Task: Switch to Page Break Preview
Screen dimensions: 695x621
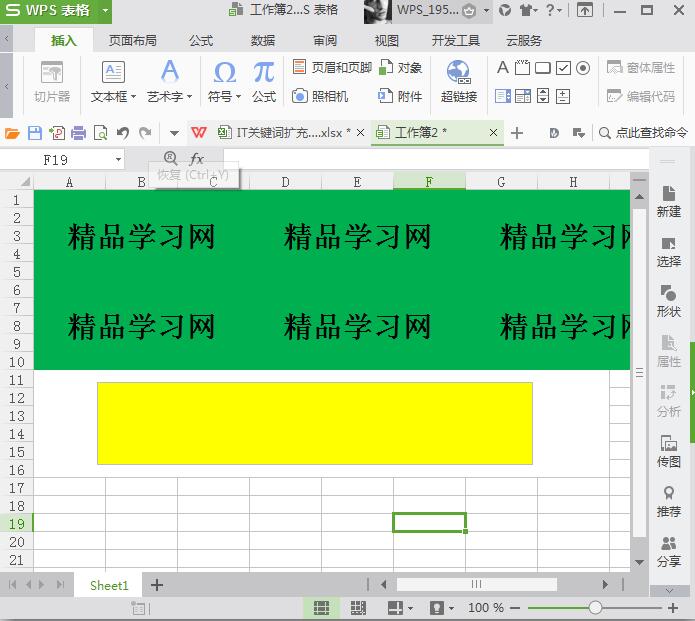Action: point(358,608)
